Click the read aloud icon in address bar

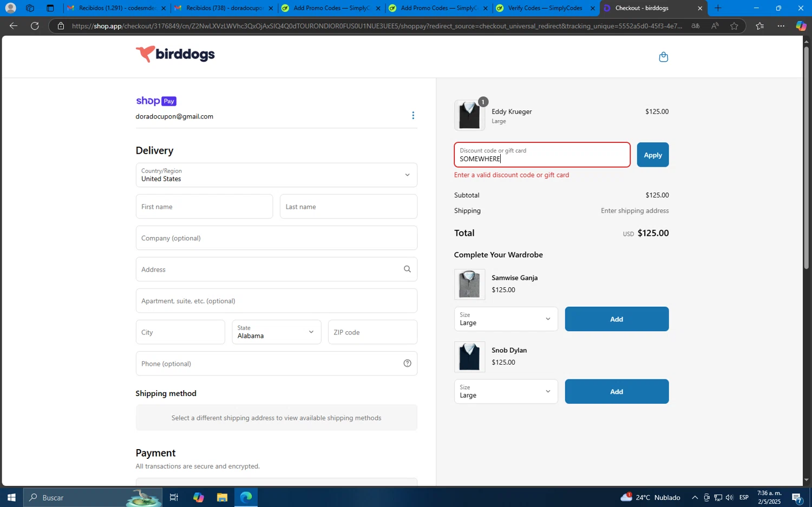tap(715, 26)
